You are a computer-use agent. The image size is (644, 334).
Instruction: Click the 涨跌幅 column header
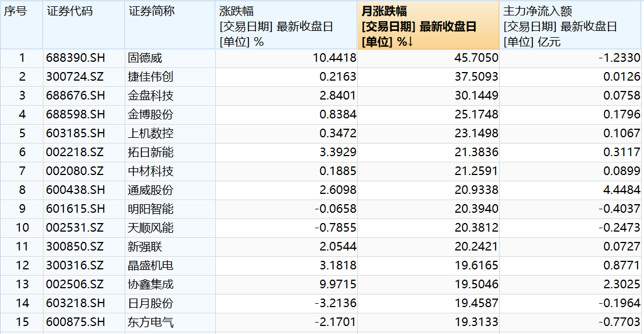286,26
